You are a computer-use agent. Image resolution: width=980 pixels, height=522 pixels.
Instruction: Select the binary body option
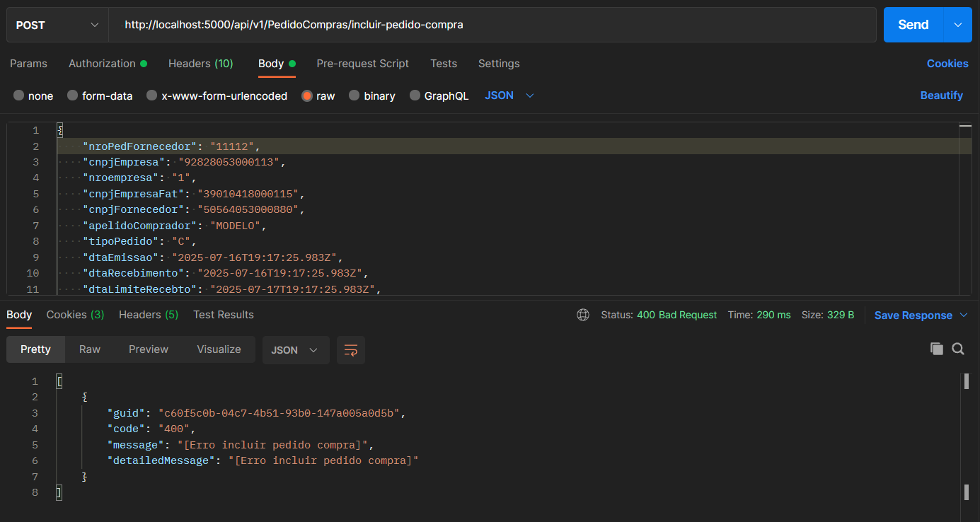354,96
